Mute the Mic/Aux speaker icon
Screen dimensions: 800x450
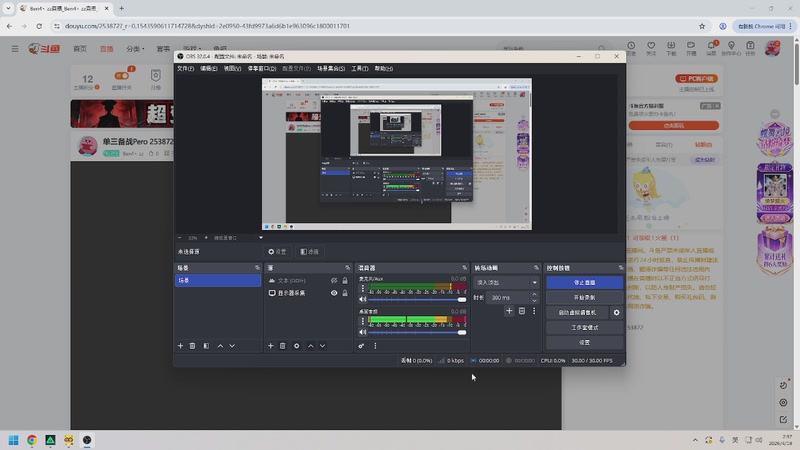363,299
